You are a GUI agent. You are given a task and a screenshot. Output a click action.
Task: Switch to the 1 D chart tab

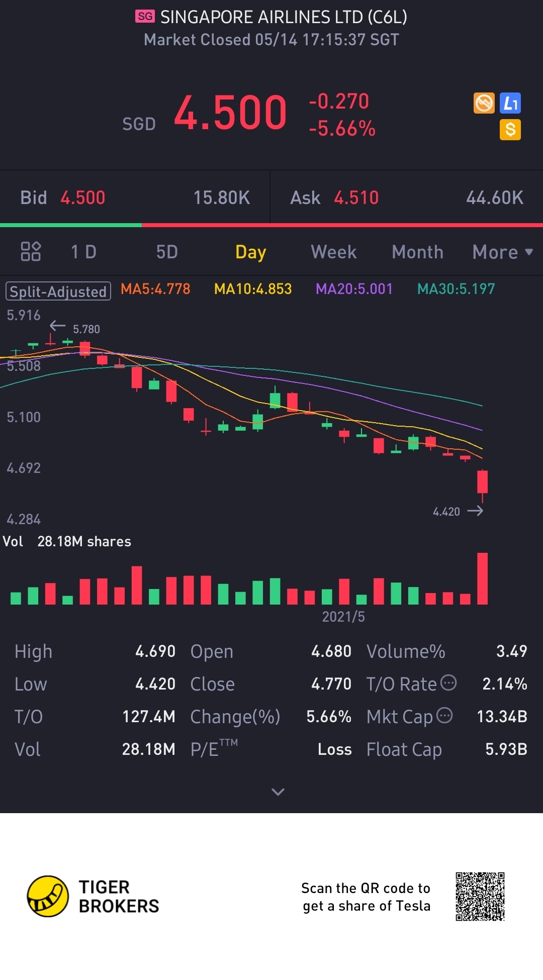click(x=83, y=252)
